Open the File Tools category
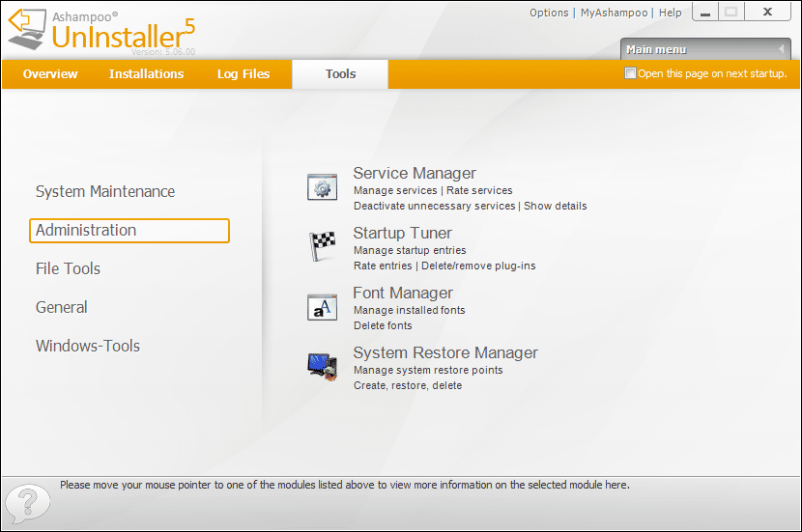This screenshot has width=802, height=532. [68, 268]
